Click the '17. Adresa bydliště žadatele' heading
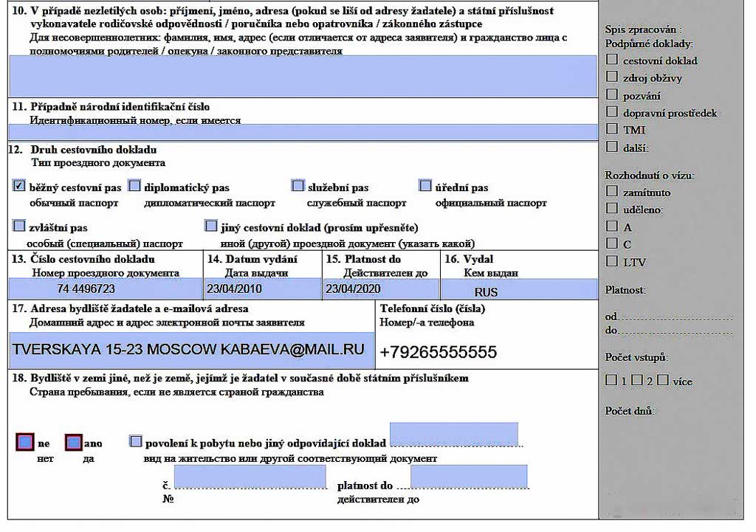The height and width of the screenshot is (532, 756). pos(130,309)
